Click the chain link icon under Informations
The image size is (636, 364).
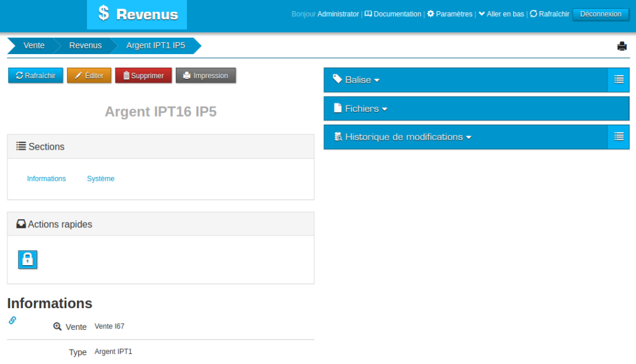tap(12, 320)
